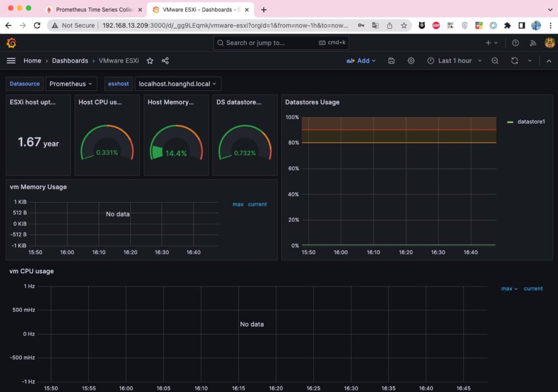558x392 pixels.
Task: Select the VMware ESXi Dashboards browser tab
Action: click(x=201, y=10)
